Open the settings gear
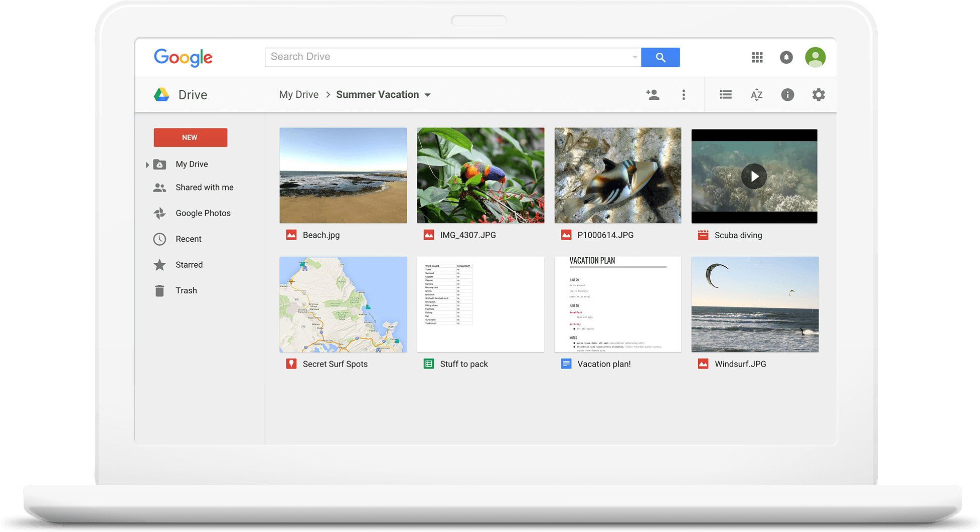The width and height of the screenshot is (980, 532). tap(819, 95)
